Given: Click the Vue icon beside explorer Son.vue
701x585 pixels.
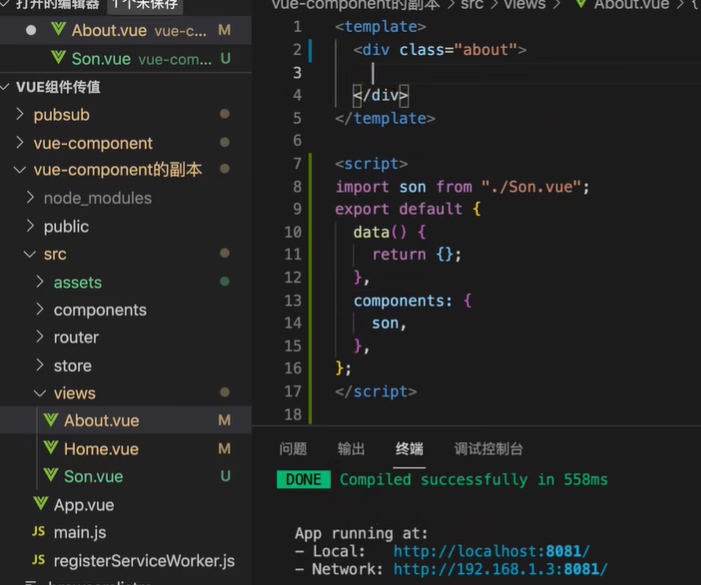Looking at the screenshot, I should pos(51,476).
